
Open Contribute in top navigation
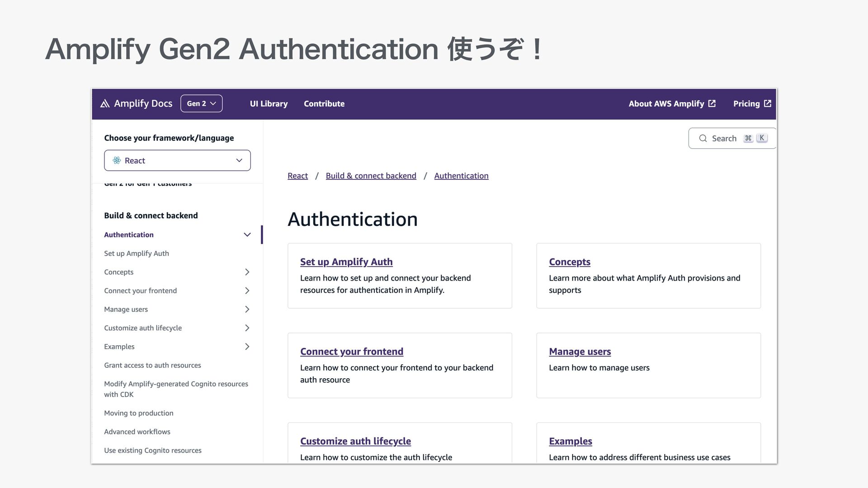[x=324, y=103]
